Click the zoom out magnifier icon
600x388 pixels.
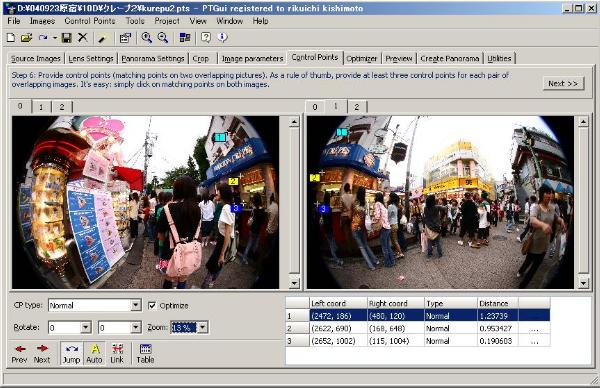(163, 37)
